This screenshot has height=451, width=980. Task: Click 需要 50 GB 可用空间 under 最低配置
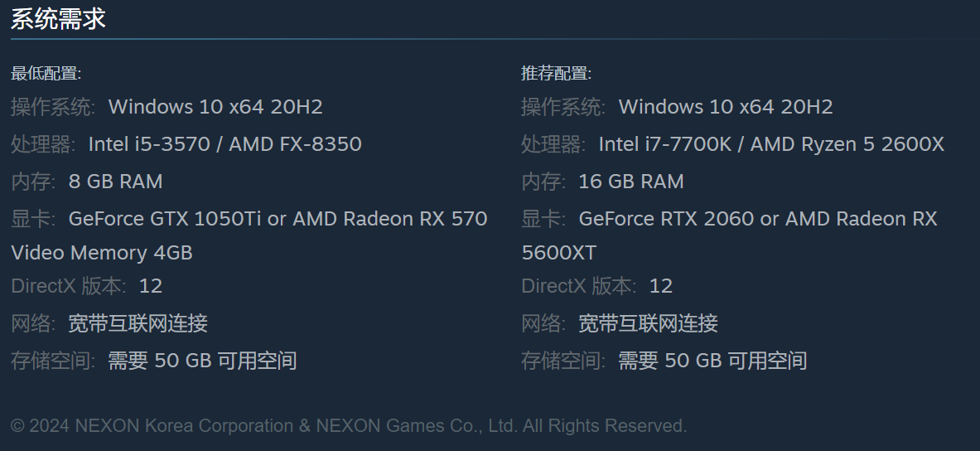tap(202, 361)
